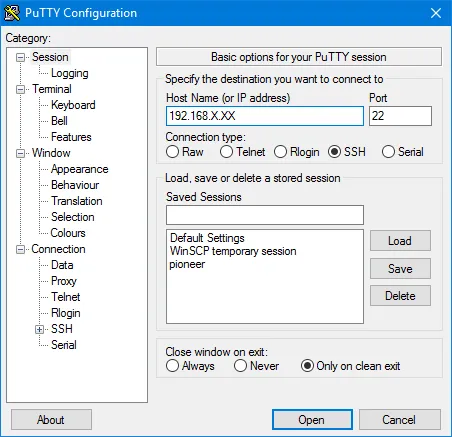Focus the Host Name input field
Viewport: 452px width, 437px height.
[x=265, y=116]
